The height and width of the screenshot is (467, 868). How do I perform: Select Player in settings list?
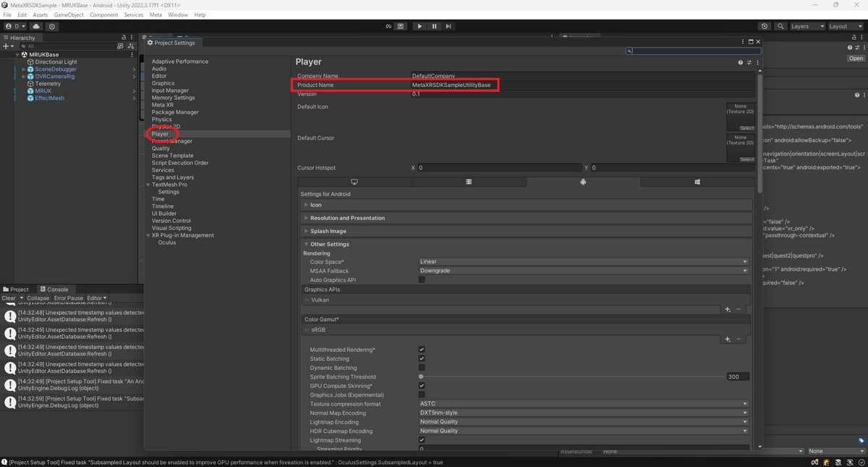coord(160,134)
